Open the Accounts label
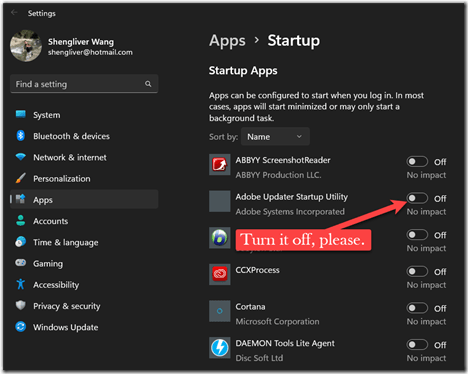This screenshot has width=468, height=374. coord(50,221)
